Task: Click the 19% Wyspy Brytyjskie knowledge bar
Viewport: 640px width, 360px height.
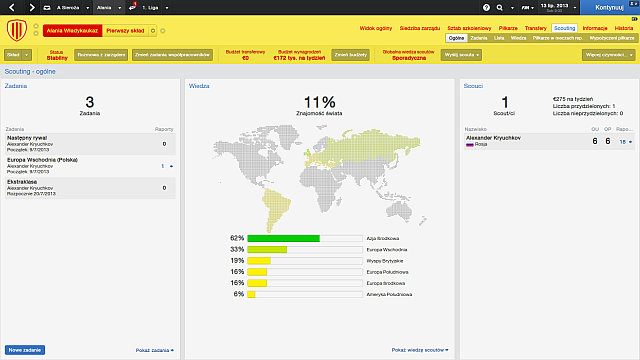Action: pos(305,261)
